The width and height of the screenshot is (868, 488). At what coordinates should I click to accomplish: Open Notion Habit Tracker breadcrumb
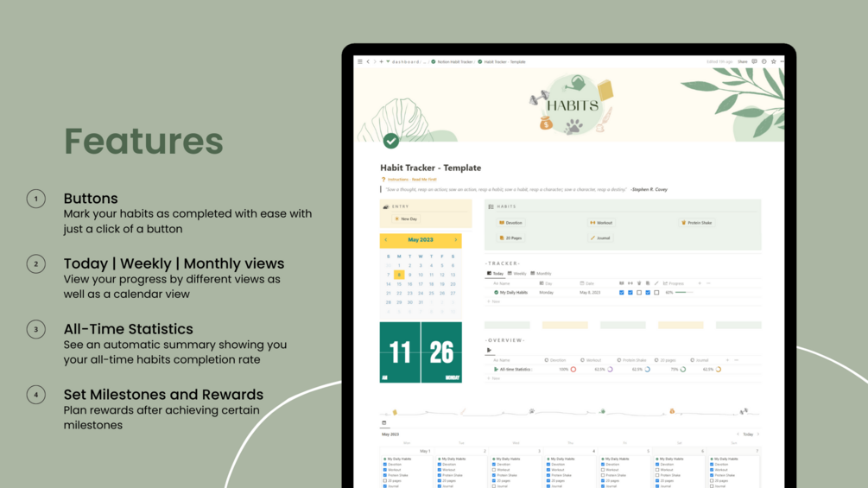(452, 62)
